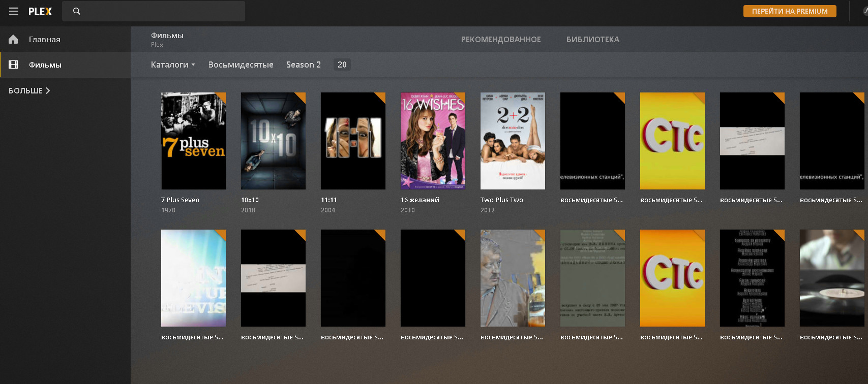Switch to the БИБЛИОТЕКА tab

click(593, 39)
